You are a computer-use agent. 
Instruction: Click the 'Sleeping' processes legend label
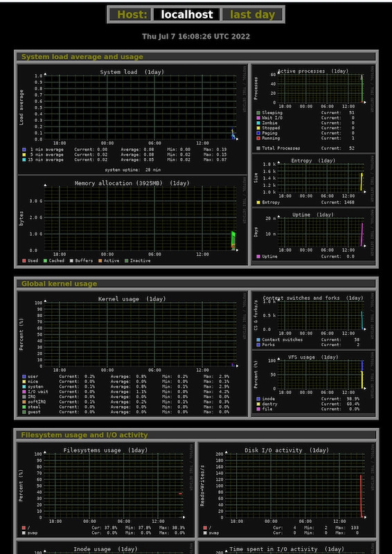272,113
